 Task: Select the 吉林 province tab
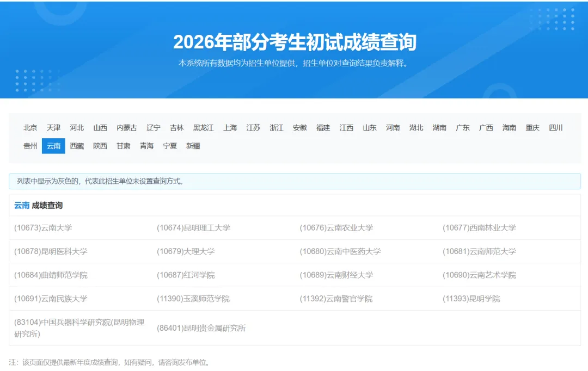(176, 128)
